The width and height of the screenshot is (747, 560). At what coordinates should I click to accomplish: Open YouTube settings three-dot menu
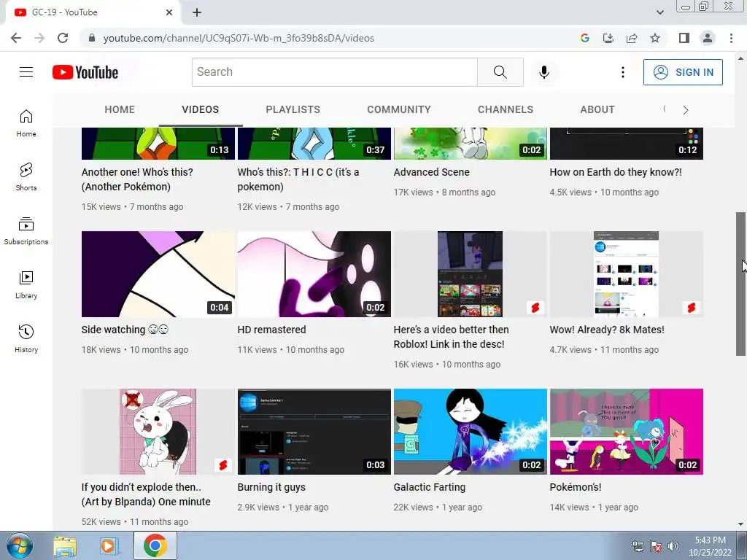[x=623, y=72]
